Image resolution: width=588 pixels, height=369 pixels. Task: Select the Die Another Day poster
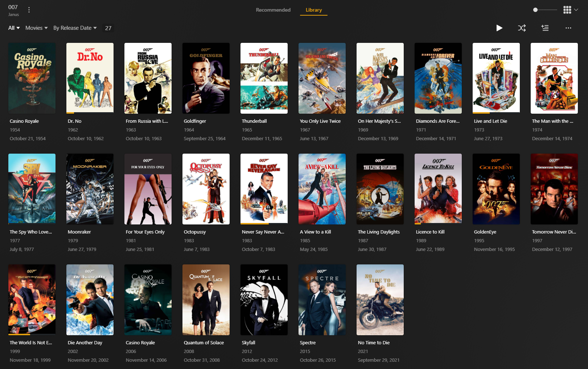(x=90, y=300)
